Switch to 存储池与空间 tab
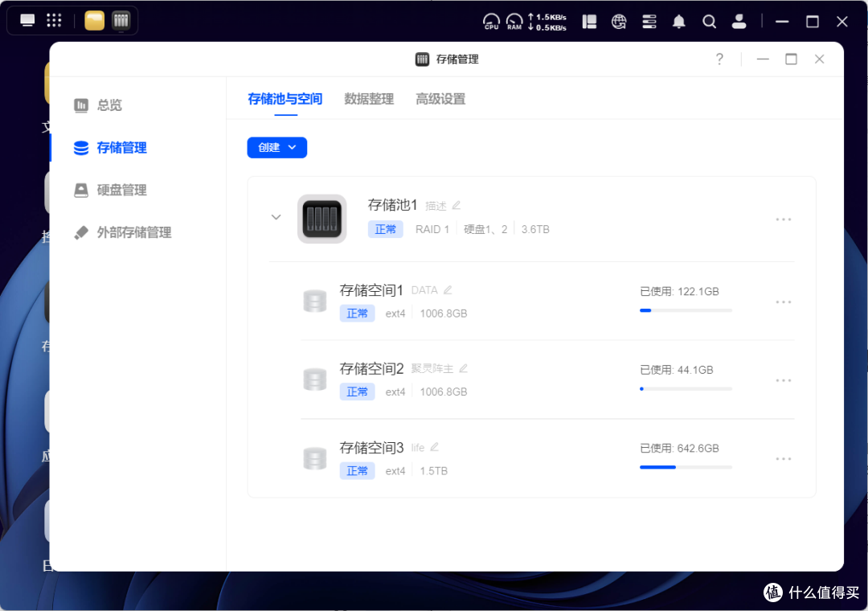This screenshot has width=868, height=611. [285, 99]
